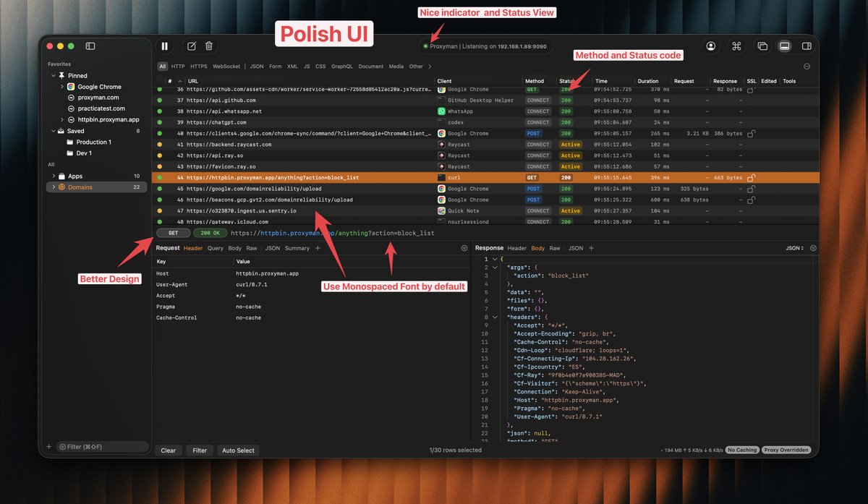Viewport: 868px width, 504px height.
Task: Toggle the right panel layout icon
Action: [807, 46]
